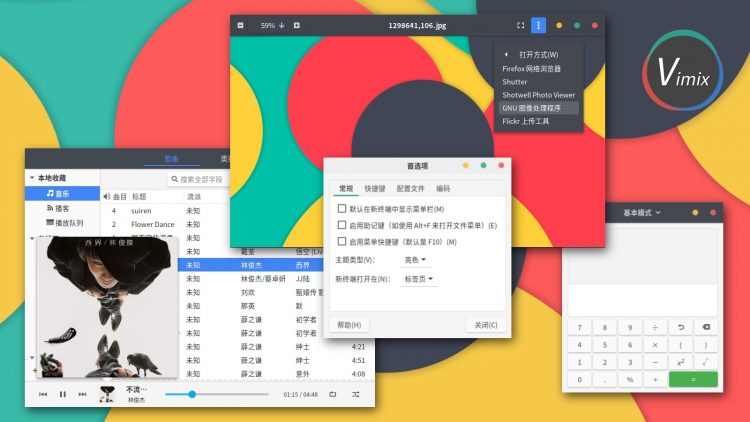This screenshot has height=422, width=750.
Task: Click previous track in music player
Action: (x=43, y=394)
